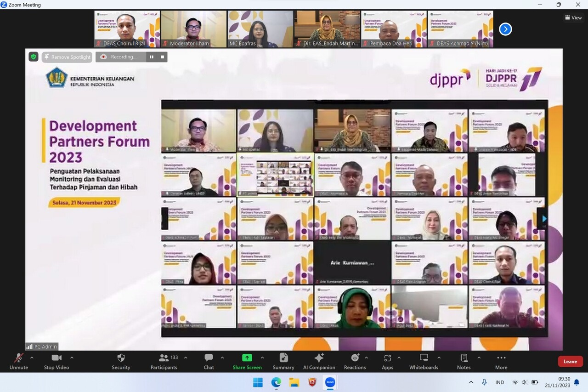This screenshot has width=588, height=392.
Task: Open the Security shield icon
Action: [121, 358]
